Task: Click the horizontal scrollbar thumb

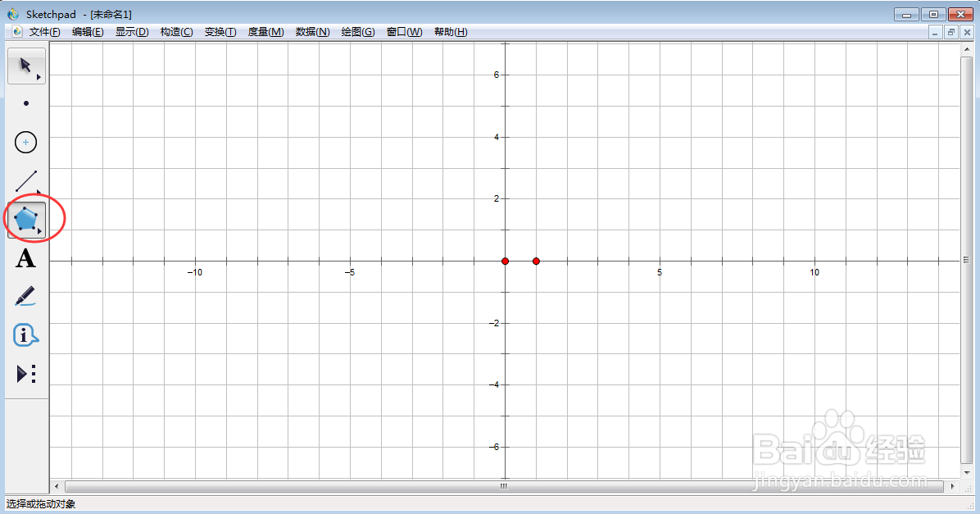Action: [x=504, y=486]
